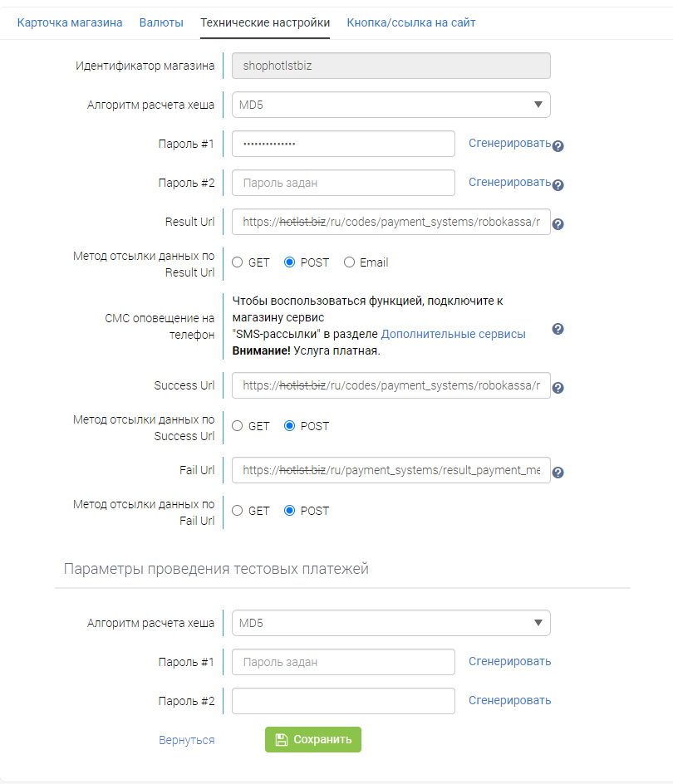Click help icon beside Fail Url field
The height and width of the screenshot is (784, 673).
pos(558,473)
